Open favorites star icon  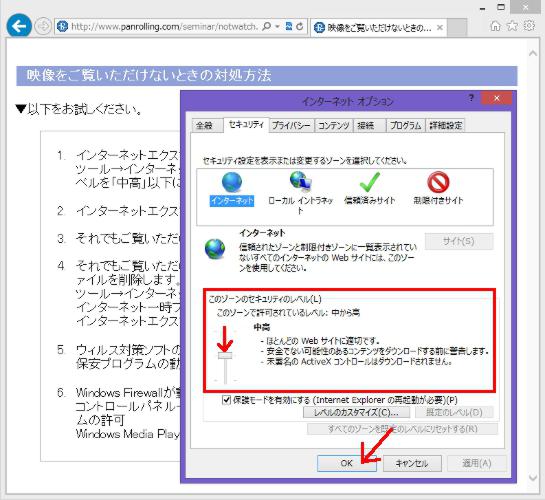click(512, 26)
